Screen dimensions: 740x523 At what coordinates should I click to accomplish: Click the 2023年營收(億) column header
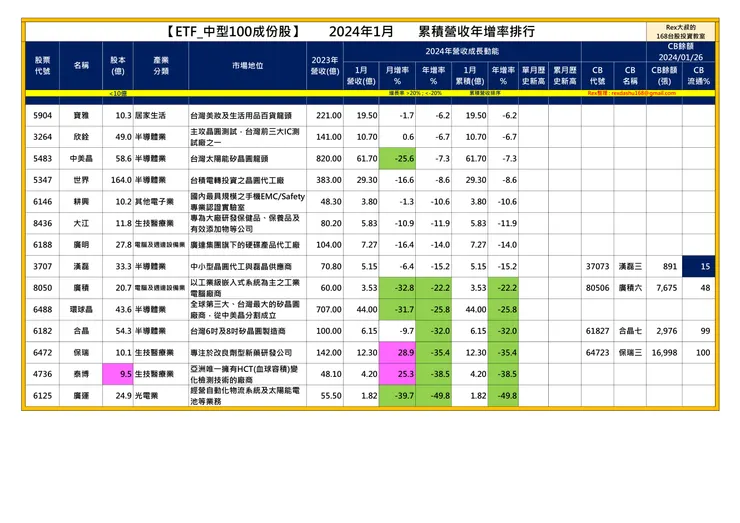coord(325,66)
